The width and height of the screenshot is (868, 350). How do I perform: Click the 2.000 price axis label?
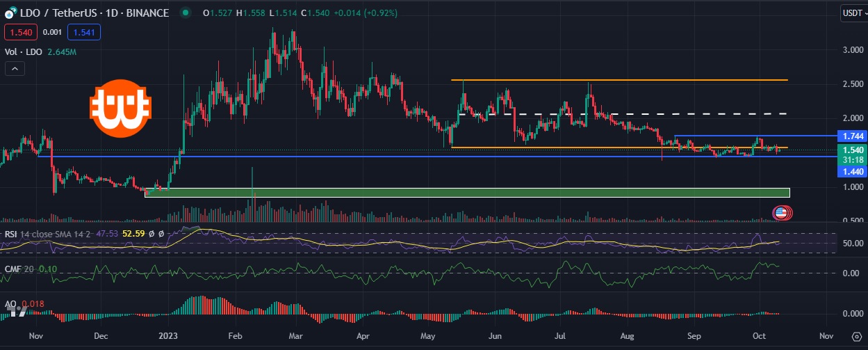[852, 118]
